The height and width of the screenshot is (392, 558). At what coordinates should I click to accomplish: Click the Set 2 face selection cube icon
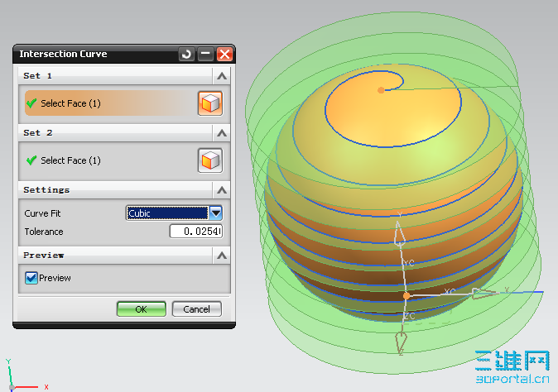(210, 160)
